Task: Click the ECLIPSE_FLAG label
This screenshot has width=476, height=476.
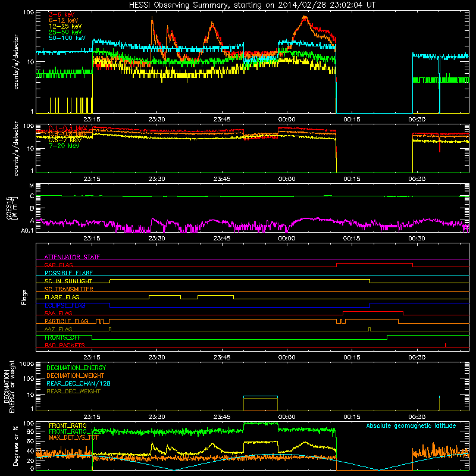Action: [x=65, y=305]
